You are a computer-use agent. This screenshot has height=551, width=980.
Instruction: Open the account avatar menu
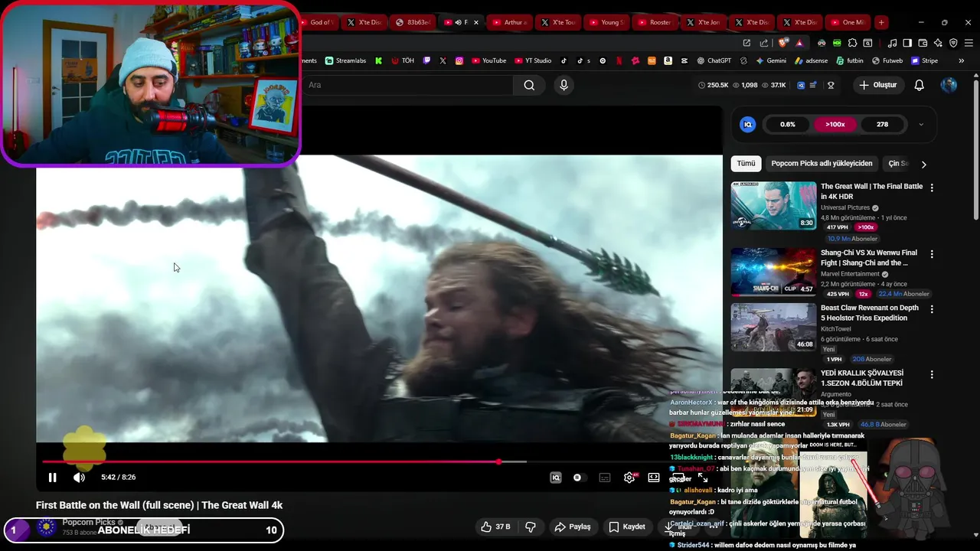point(949,85)
